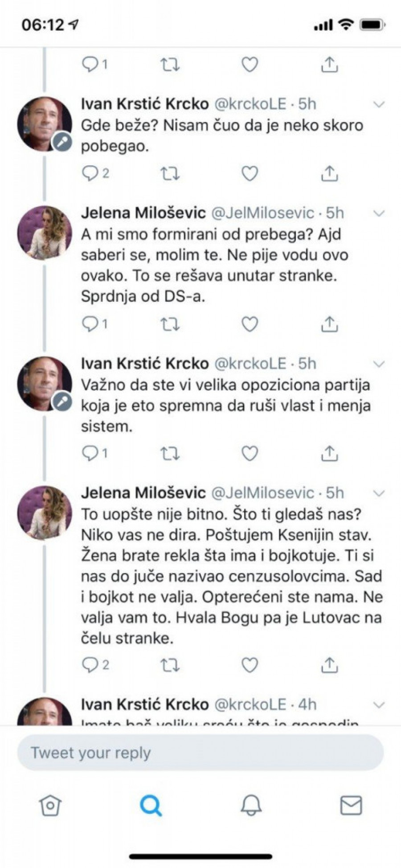Open chevron menu on 'To uopšte nije bitno' tweet
Image resolution: width=401 pixels, height=868 pixels.
379,493
